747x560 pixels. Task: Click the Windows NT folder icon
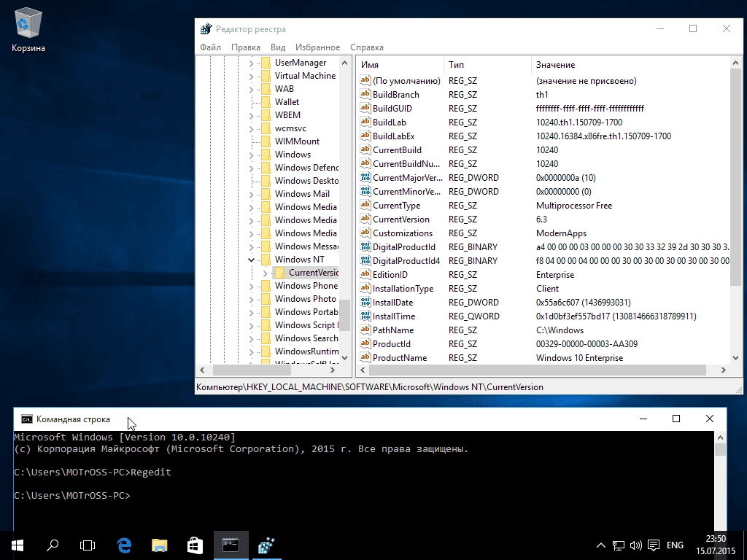266,260
